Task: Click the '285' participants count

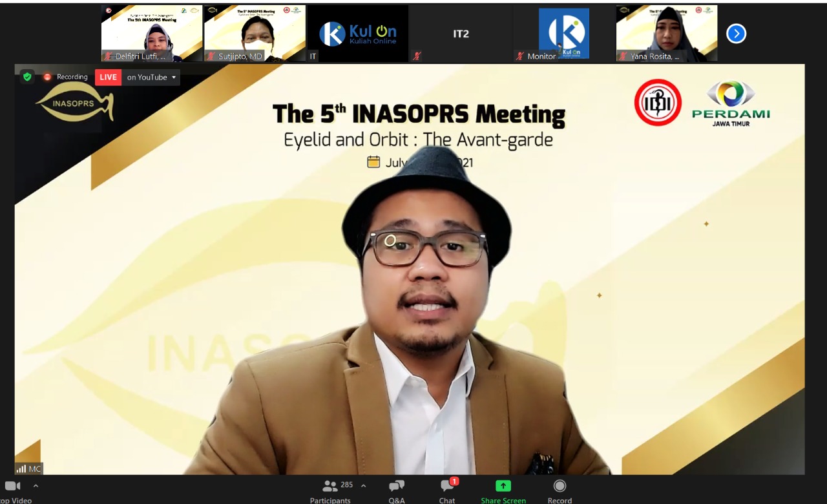Action: point(346,485)
